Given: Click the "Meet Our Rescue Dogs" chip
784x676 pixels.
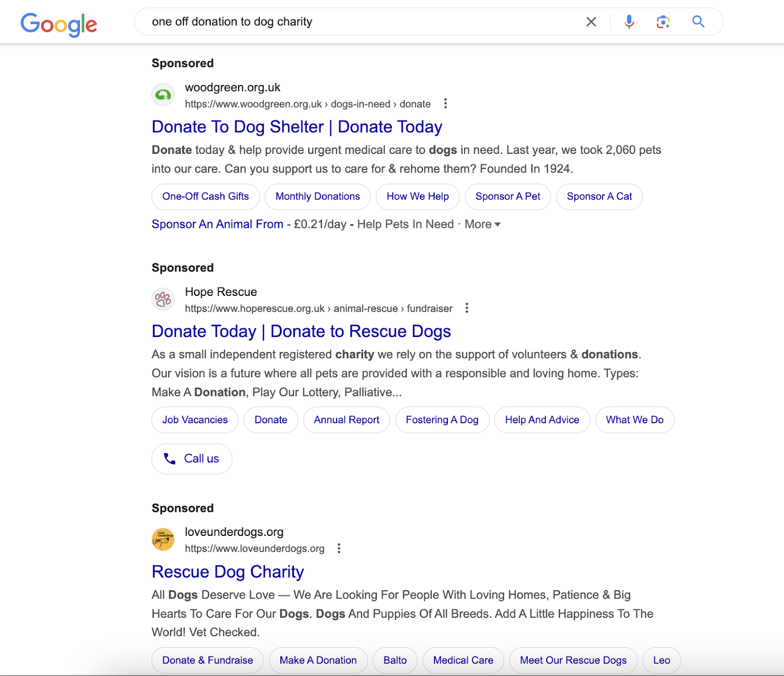Looking at the screenshot, I should click(x=573, y=660).
